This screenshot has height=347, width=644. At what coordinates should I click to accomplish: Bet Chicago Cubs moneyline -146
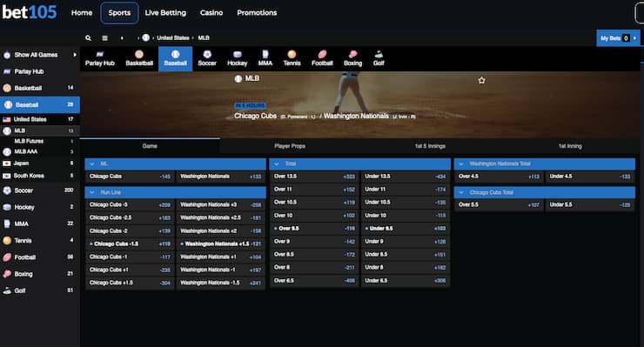click(130, 177)
